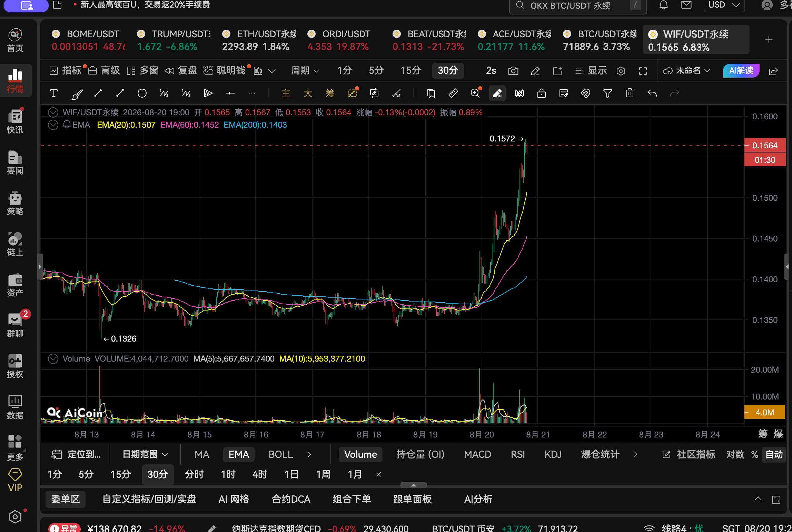Click the mail envelope icon
Viewport: 792px width, 532px height.
pyautogui.click(x=686, y=5)
